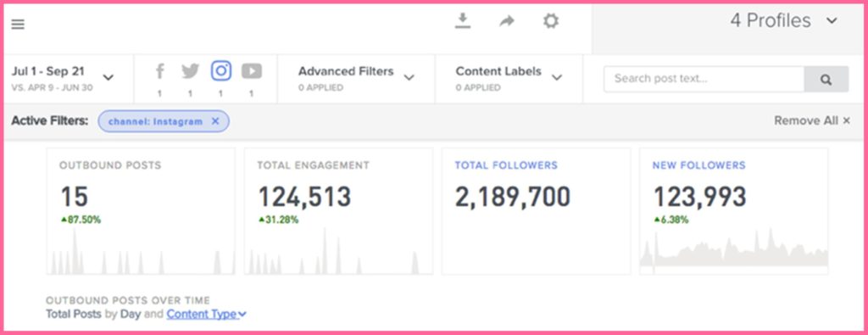Click the download export icon
The height and width of the screenshot is (335, 868).
[x=462, y=21]
